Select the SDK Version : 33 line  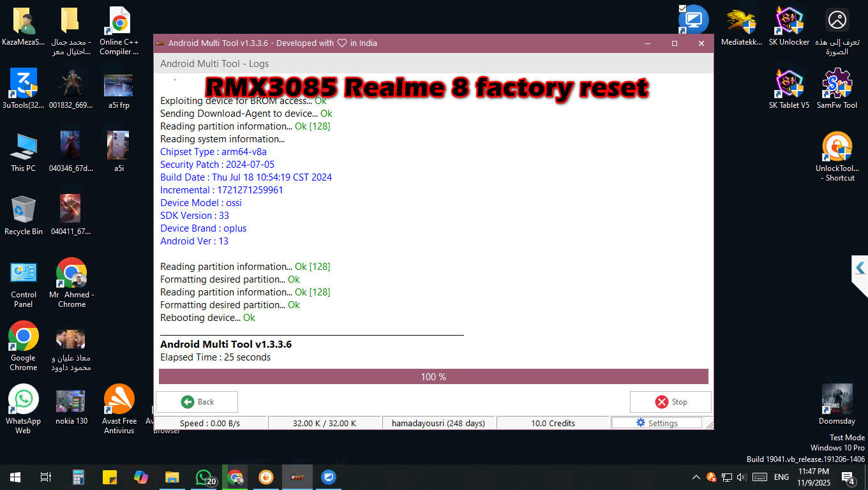tap(195, 216)
